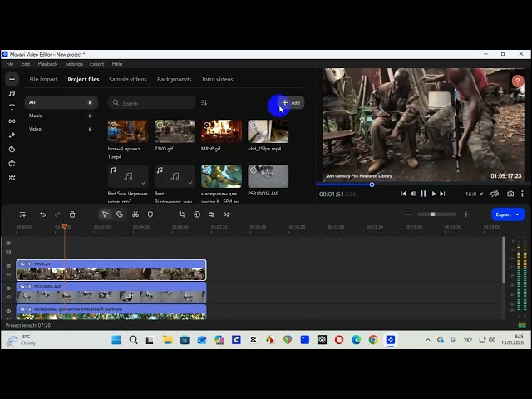
Task: Hide the P5310006.AVI track eye icon
Action: tap(8, 288)
